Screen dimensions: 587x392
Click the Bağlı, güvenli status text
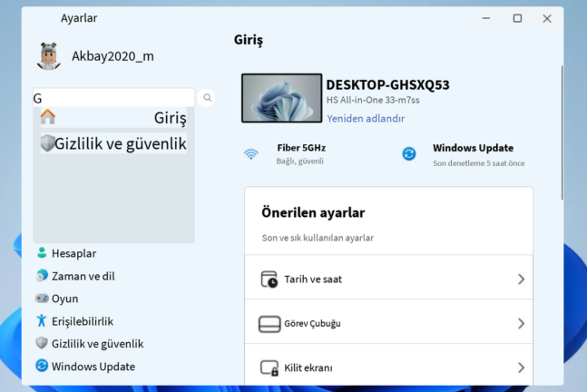pos(299,161)
